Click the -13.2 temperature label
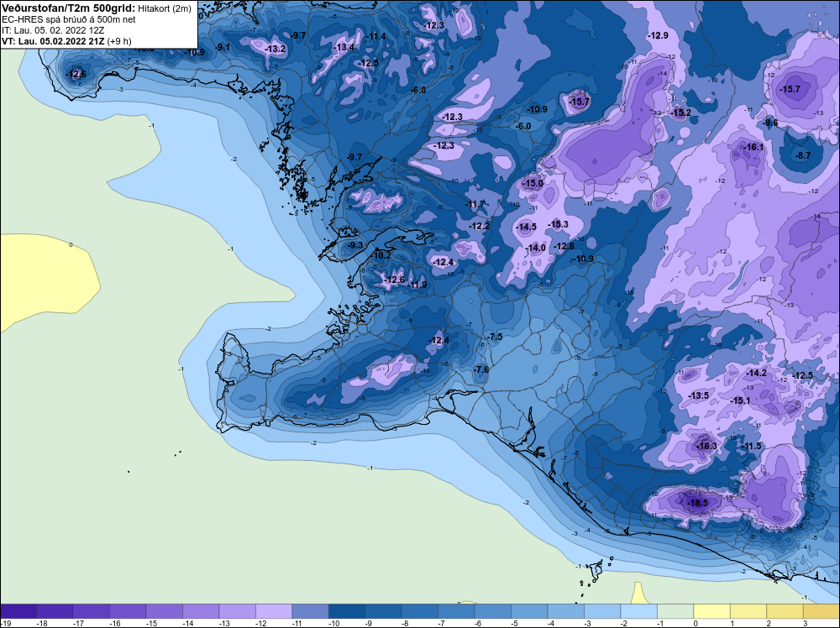This screenshot has height=628, width=840. [275, 50]
